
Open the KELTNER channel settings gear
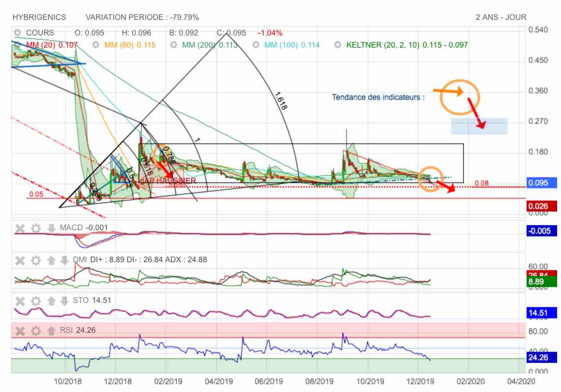coord(338,45)
